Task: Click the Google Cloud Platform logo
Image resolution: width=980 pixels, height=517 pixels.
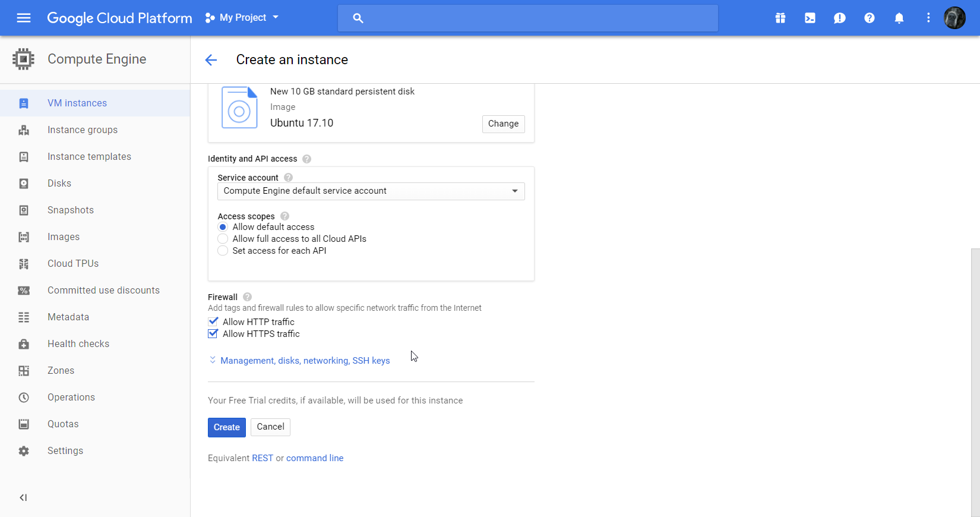Action: [x=119, y=18]
